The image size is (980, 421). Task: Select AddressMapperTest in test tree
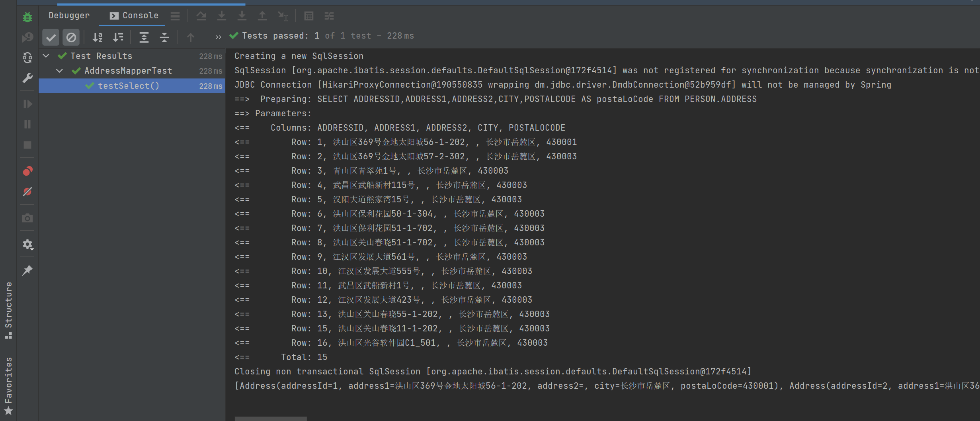(128, 71)
